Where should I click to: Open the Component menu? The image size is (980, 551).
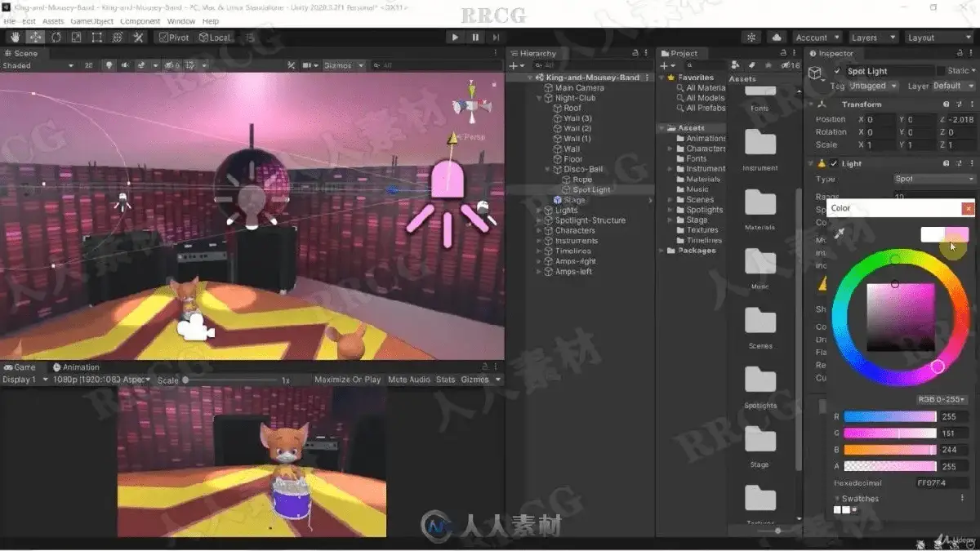[140, 21]
